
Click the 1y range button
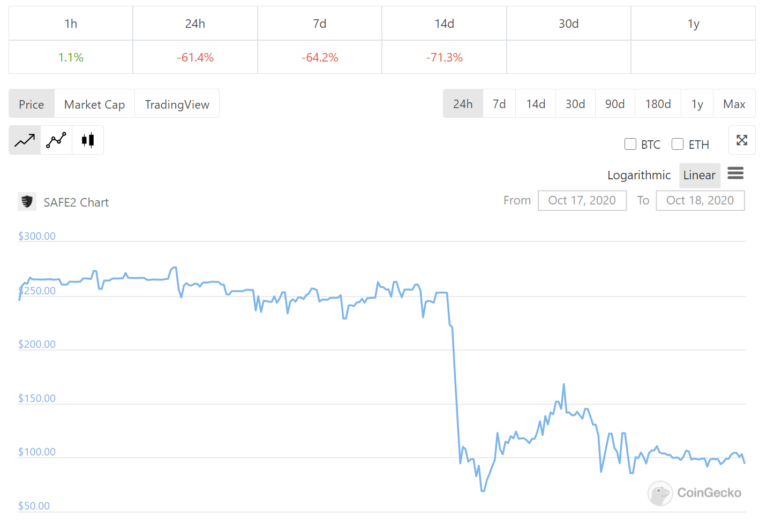[697, 103]
